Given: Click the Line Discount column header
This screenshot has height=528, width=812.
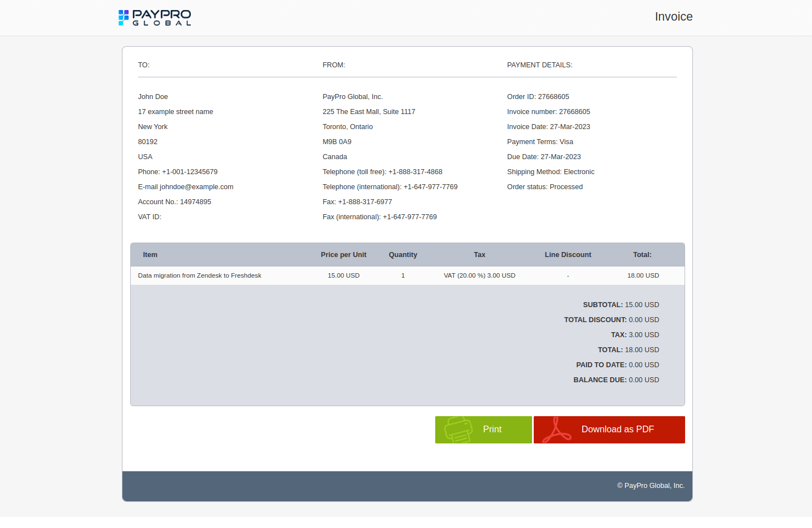Looking at the screenshot, I should click(x=568, y=255).
